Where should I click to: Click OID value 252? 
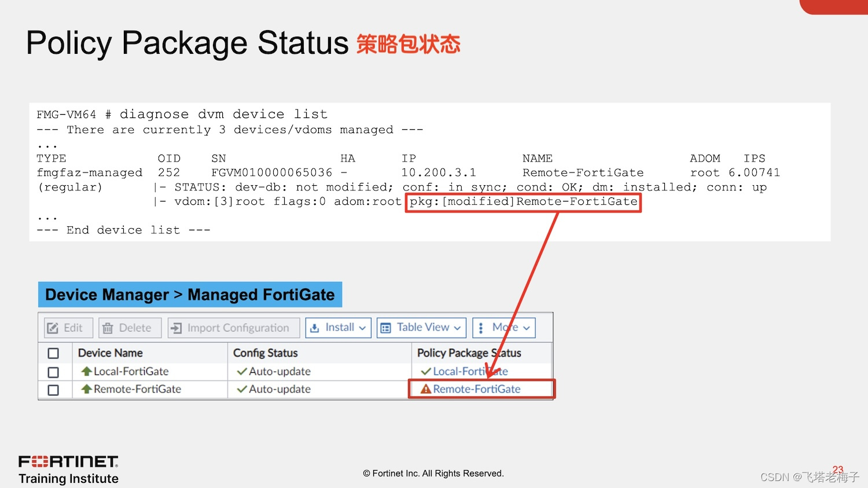169,173
